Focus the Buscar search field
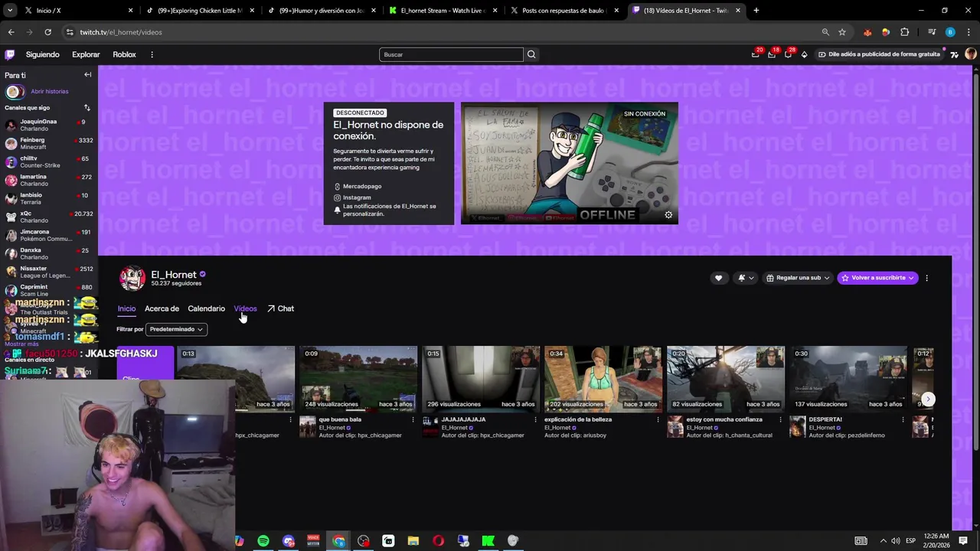 pos(451,54)
